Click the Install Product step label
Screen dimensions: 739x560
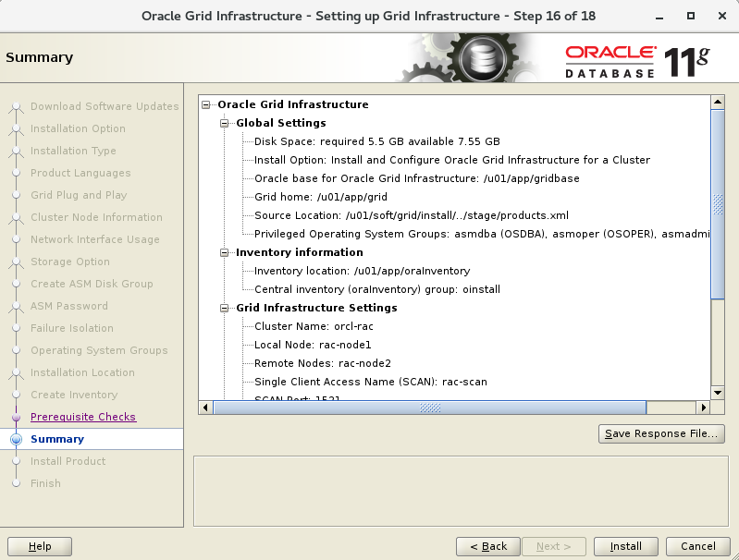(68, 461)
